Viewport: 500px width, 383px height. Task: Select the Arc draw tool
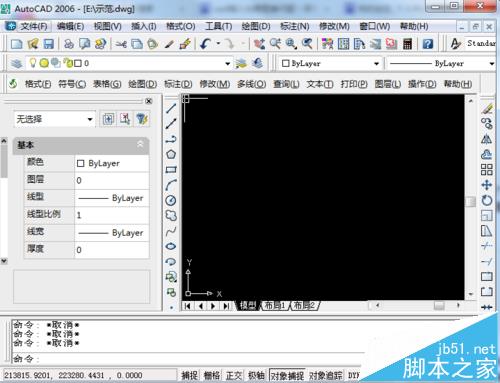[171, 185]
